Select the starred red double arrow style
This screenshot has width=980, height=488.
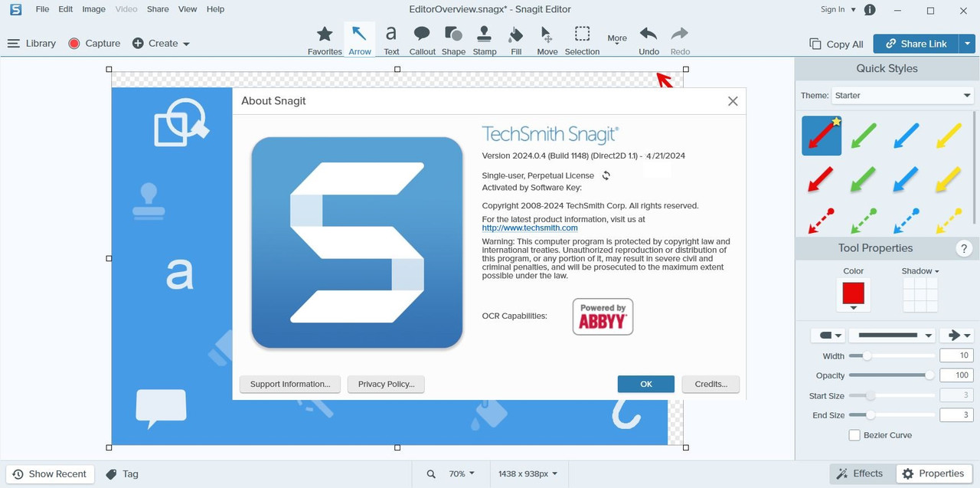[822, 136]
